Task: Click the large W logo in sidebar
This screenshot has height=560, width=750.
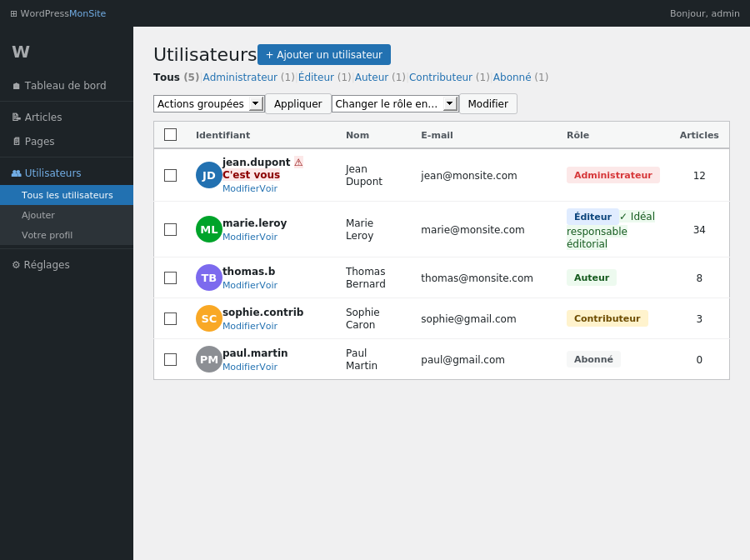Action: pos(21,52)
